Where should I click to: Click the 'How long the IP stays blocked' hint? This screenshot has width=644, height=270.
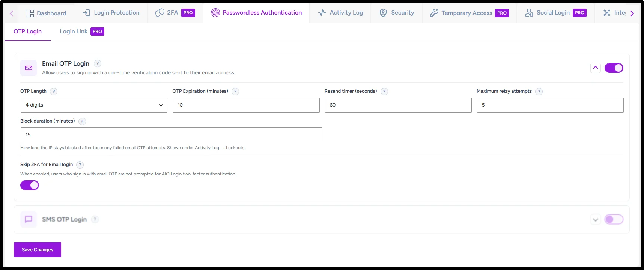point(133,148)
